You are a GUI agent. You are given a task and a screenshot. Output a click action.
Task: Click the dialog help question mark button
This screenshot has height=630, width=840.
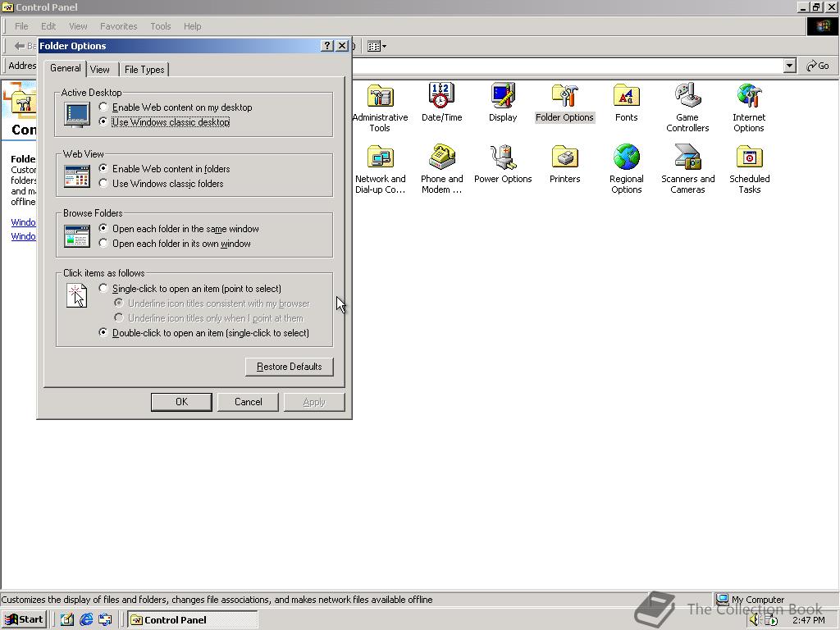(x=326, y=46)
